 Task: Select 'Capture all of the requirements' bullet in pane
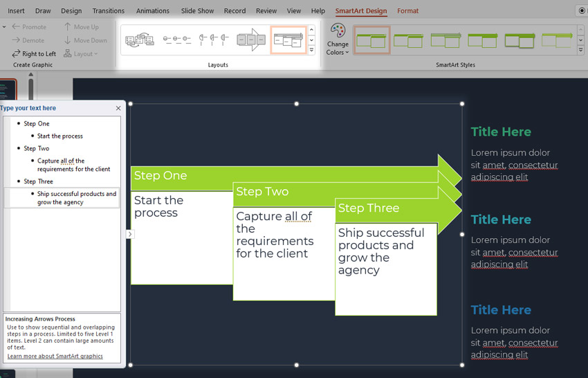(x=73, y=165)
